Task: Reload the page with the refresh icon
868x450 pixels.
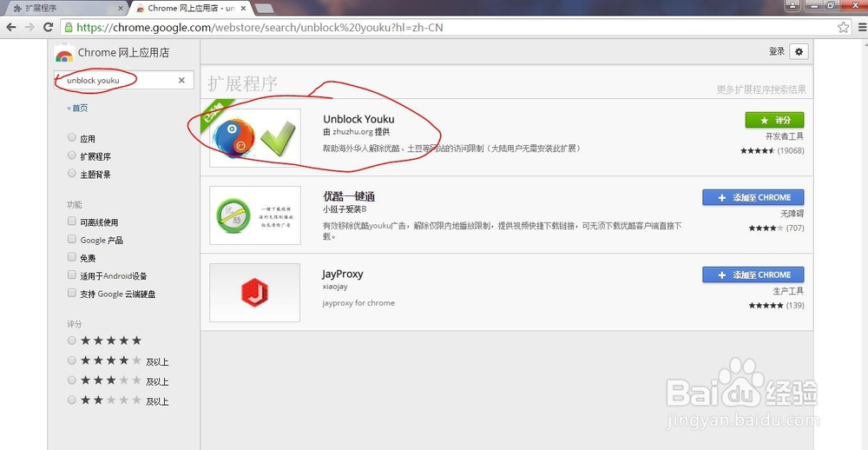Action: pyautogui.click(x=48, y=27)
